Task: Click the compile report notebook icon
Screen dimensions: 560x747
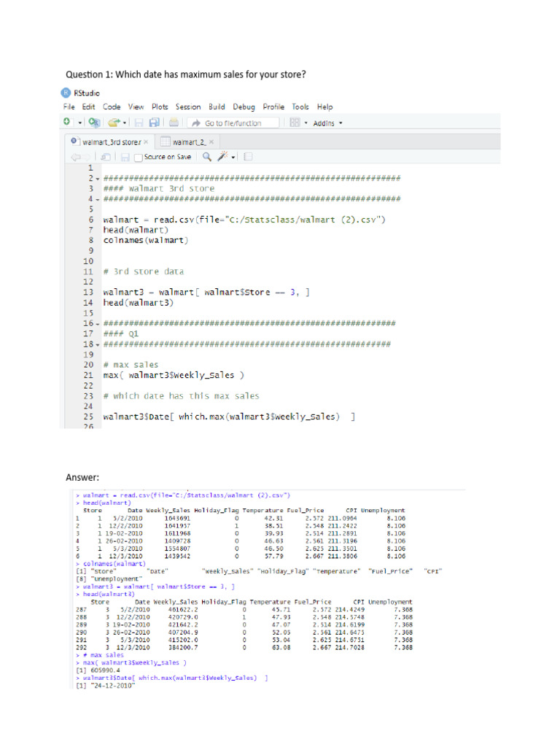Action: tap(248, 156)
